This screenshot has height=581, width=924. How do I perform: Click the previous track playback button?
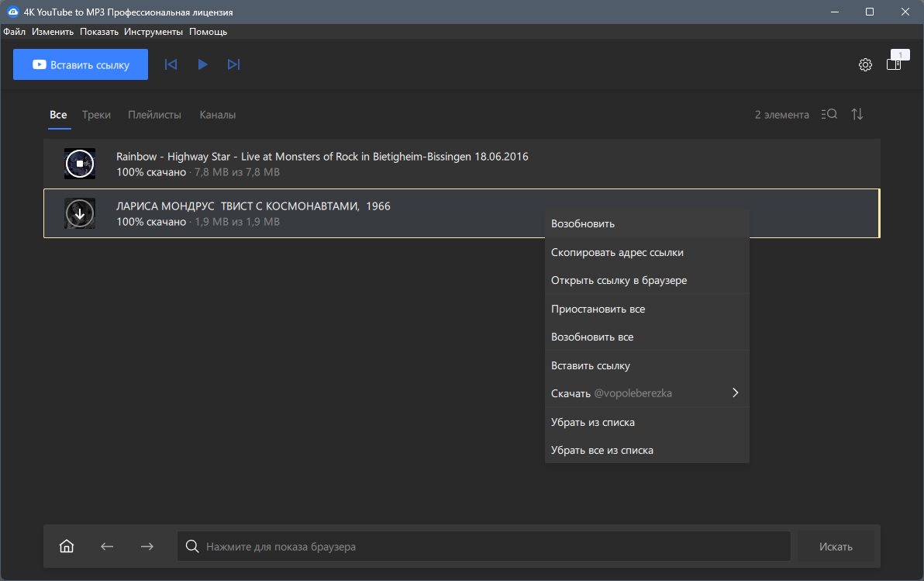point(171,64)
